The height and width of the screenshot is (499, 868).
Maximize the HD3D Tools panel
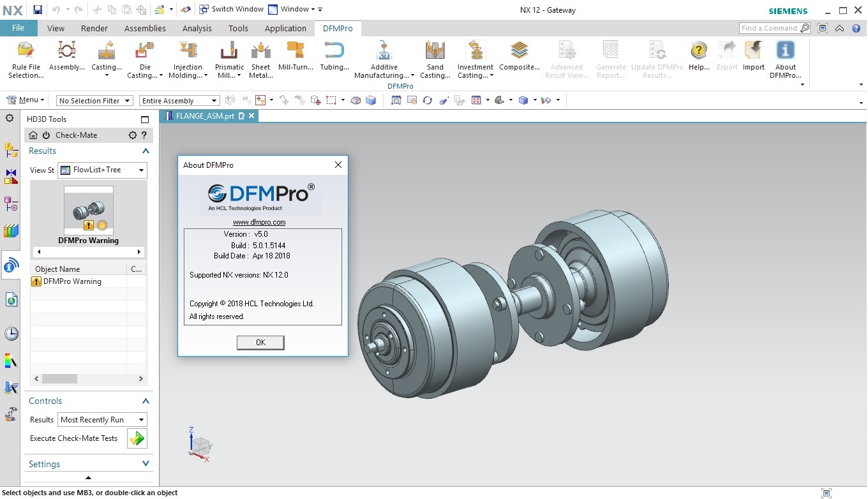[x=145, y=119]
